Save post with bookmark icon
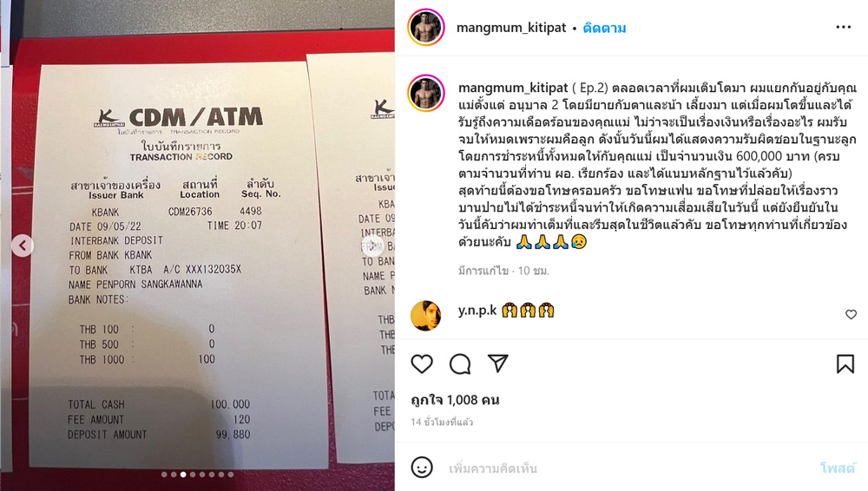 (845, 363)
